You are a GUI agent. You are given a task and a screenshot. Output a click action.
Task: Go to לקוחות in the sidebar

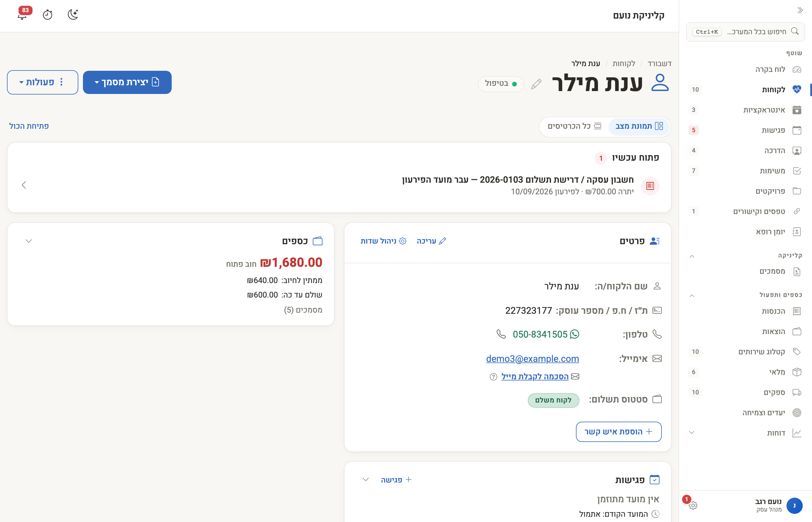click(746, 90)
